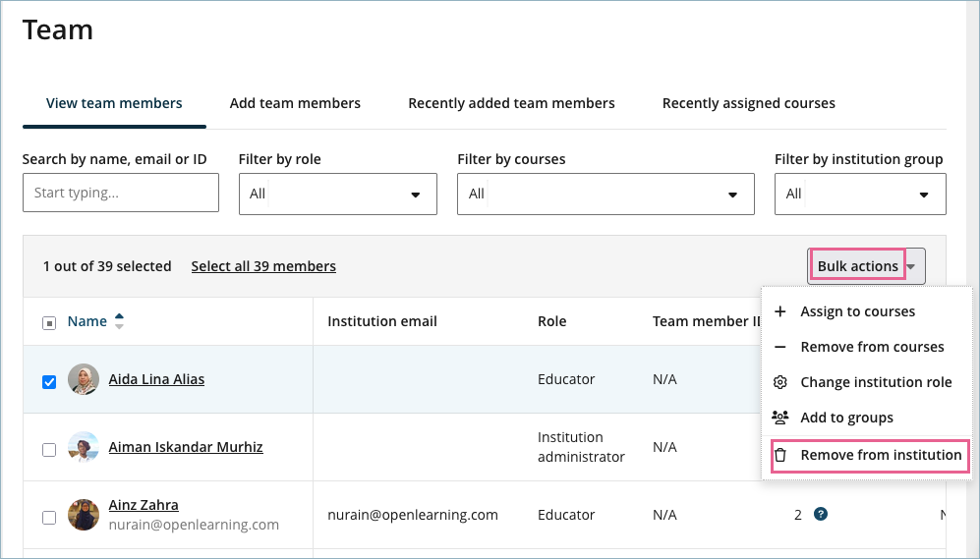Click Aida Lina Alias profile avatar
The image size is (980, 559).
click(84, 379)
